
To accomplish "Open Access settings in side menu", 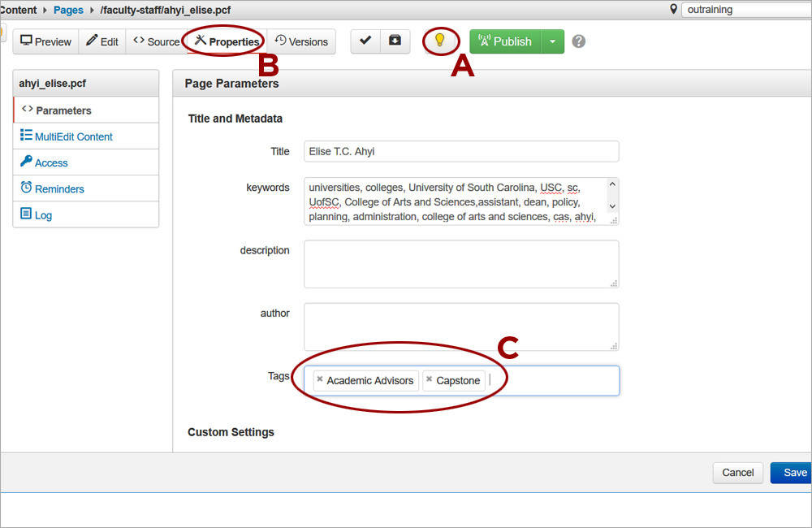I will point(86,162).
